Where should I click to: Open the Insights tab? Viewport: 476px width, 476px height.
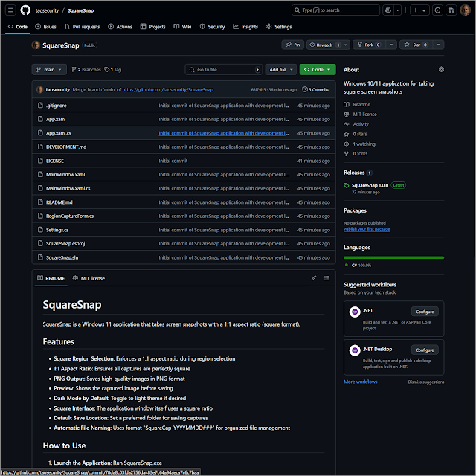[x=245, y=27]
